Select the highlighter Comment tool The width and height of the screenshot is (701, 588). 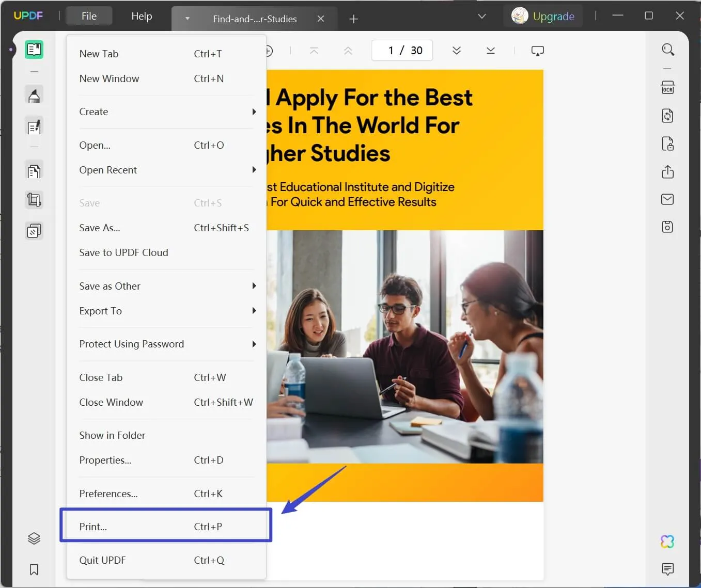coord(34,96)
